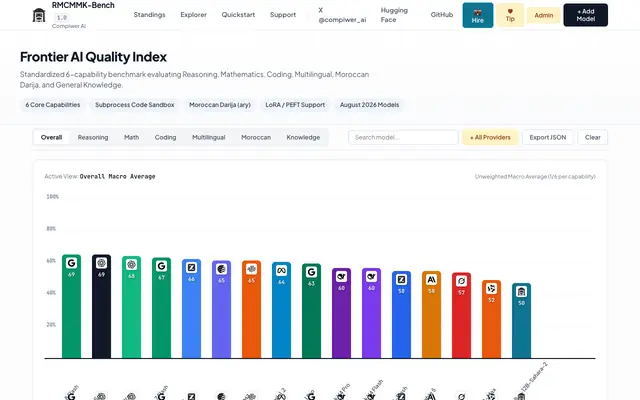Click the August 2026 Models chip
This screenshot has height=400, width=640.
369,105
